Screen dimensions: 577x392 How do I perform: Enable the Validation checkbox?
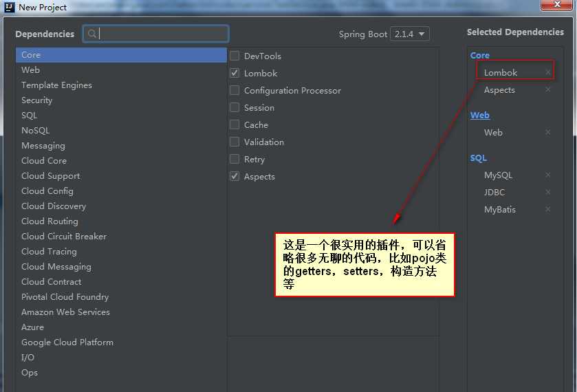pos(235,142)
